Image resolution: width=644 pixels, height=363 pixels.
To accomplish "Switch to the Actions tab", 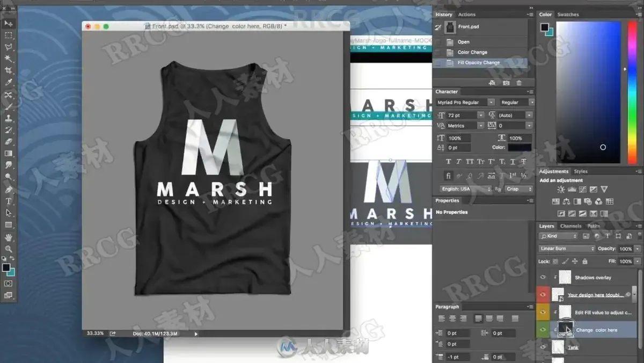I will 466,14.
